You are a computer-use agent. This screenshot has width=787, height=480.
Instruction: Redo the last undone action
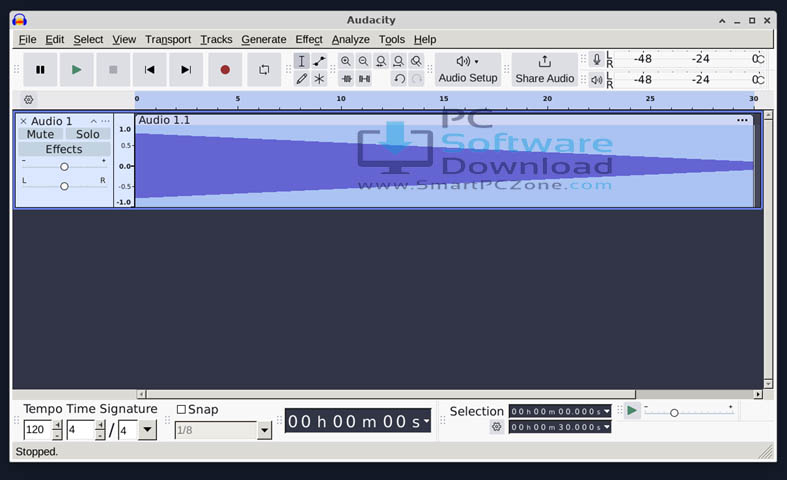(x=417, y=79)
